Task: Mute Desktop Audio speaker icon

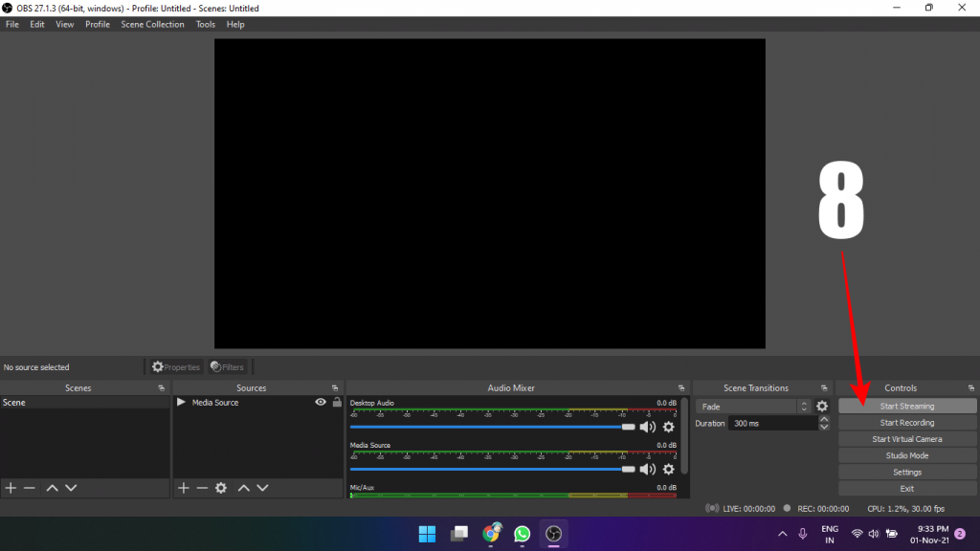Action: pyautogui.click(x=648, y=427)
